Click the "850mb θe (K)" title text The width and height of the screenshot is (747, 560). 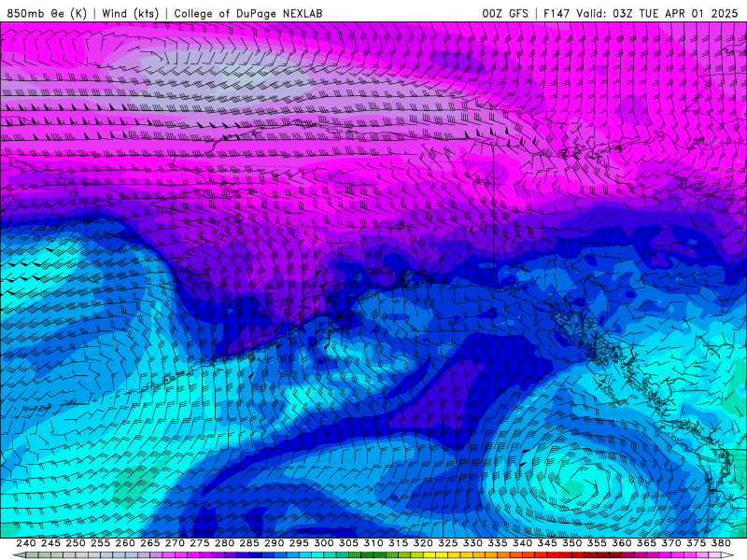pos(47,13)
